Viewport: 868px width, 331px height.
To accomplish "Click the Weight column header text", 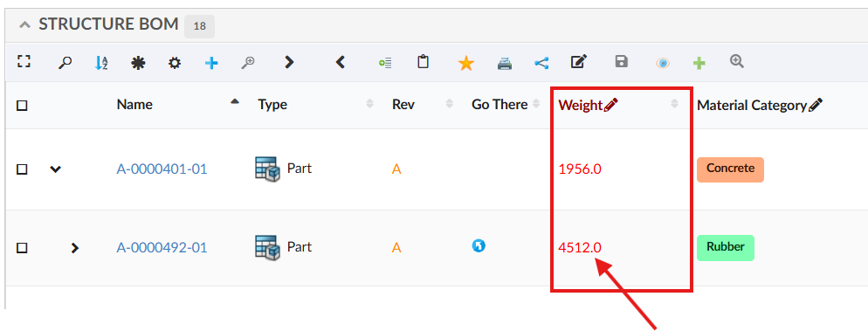I will 580,105.
